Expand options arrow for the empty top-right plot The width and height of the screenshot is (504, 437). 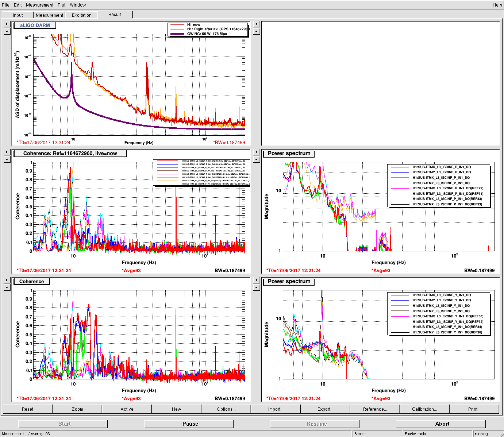pos(257,24)
